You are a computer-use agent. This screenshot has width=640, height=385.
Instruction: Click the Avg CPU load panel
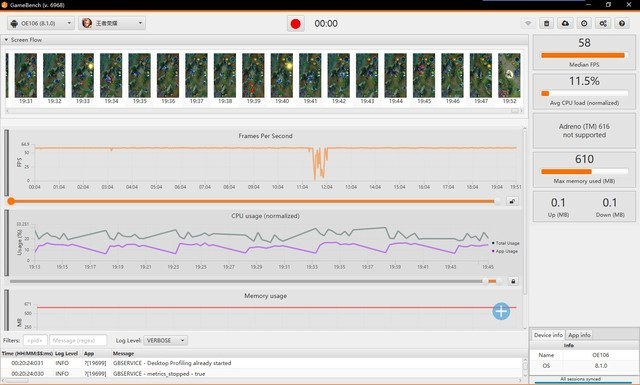[584, 91]
